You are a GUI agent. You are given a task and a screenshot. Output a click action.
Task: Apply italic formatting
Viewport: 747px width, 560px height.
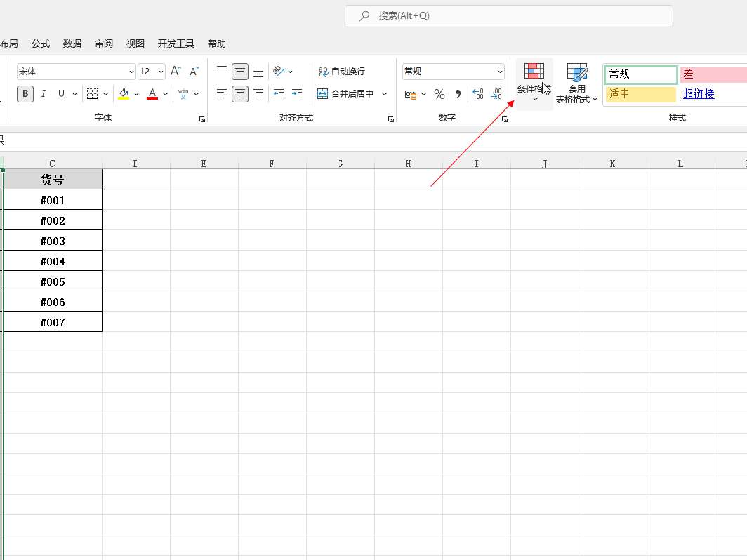tap(44, 94)
